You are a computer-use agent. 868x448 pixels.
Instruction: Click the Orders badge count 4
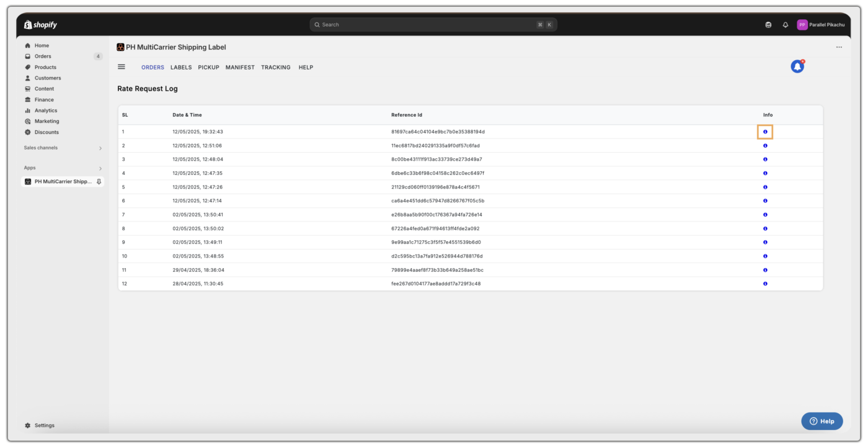click(98, 56)
